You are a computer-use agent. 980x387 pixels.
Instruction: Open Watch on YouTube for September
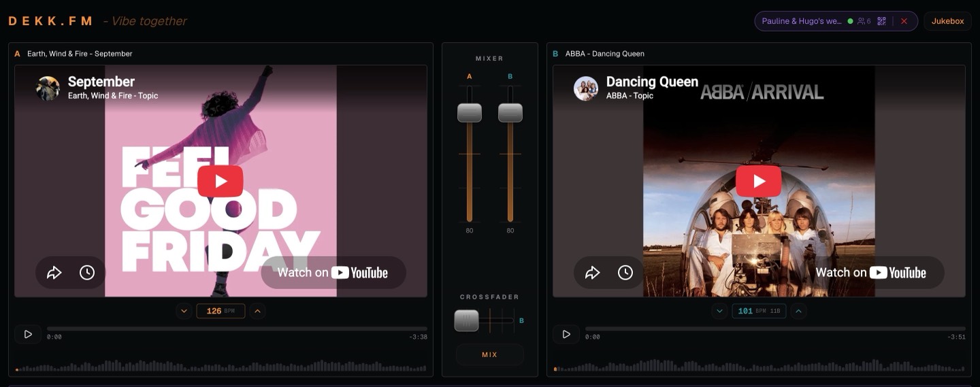333,273
